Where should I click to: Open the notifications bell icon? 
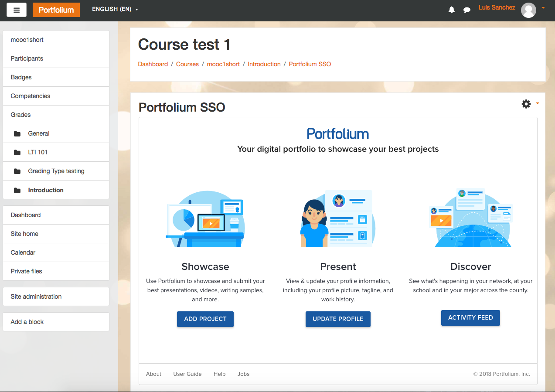point(452,10)
